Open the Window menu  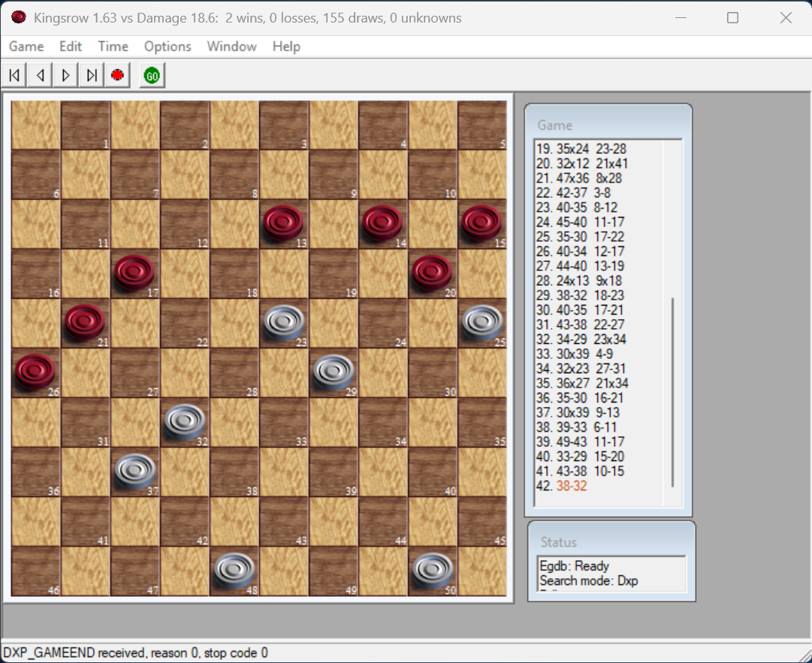tap(231, 47)
